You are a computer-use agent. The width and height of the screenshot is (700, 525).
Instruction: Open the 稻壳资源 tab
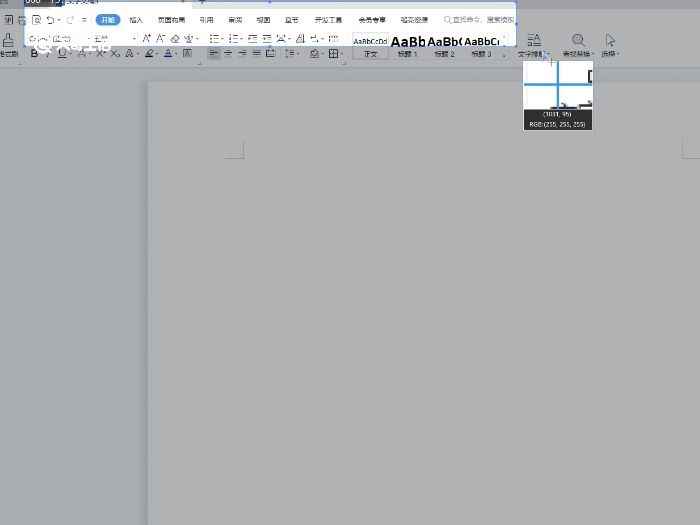(414, 20)
